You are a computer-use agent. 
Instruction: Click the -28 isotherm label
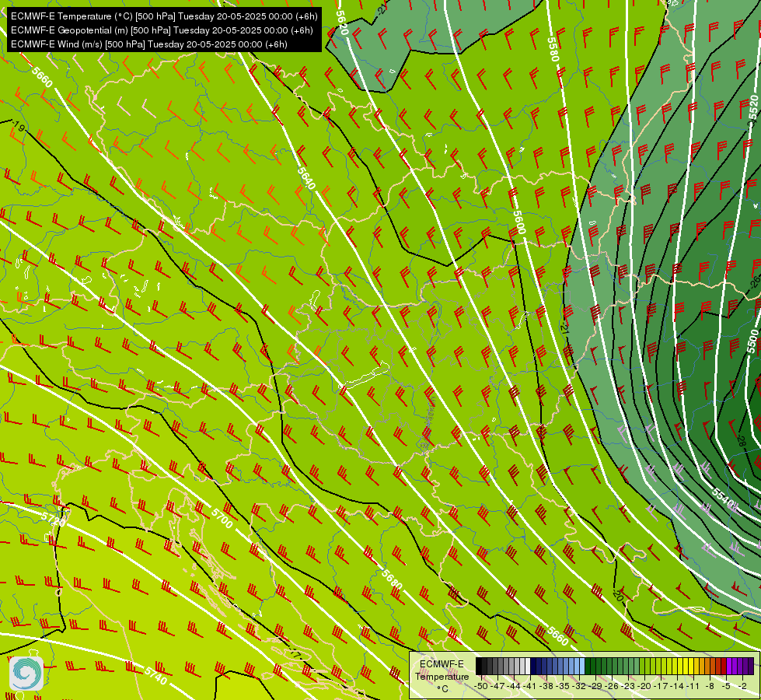coord(741,441)
